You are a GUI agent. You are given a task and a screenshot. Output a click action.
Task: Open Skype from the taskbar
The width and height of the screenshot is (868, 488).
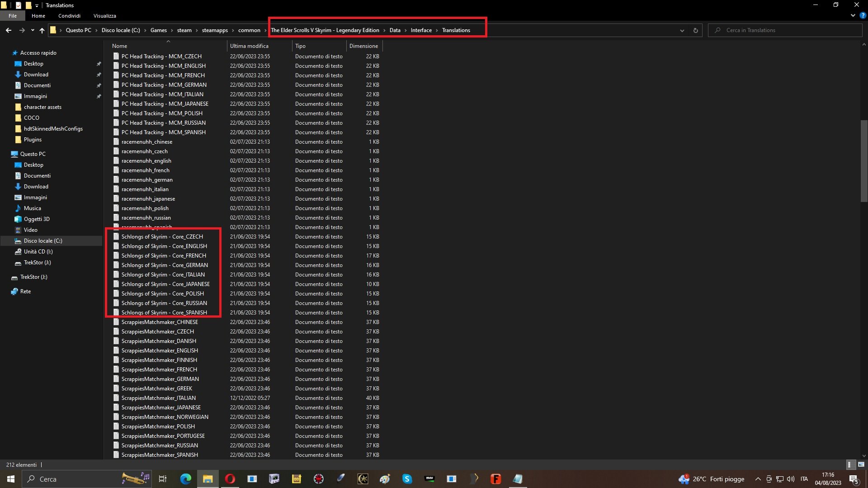[407, 479]
